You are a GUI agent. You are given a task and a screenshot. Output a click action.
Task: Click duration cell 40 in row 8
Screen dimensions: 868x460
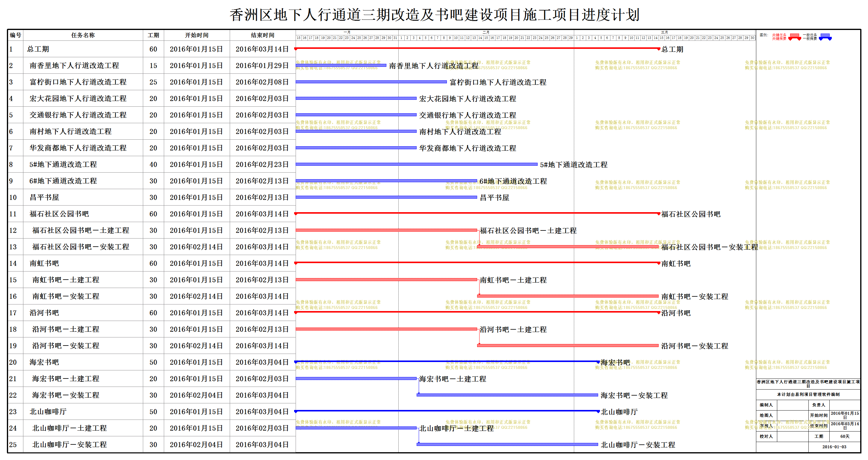tap(153, 165)
